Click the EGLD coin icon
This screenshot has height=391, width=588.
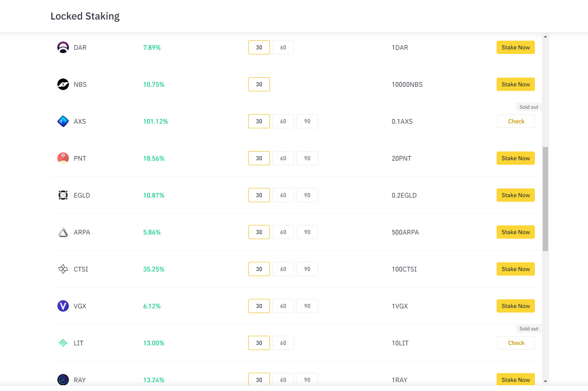pyautogui.click(x=63, y=195)
